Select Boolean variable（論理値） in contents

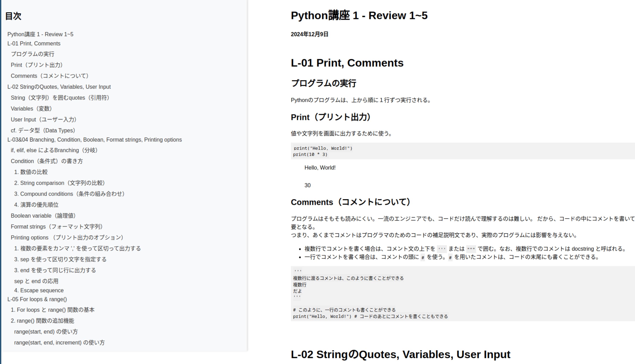point(43,215)
